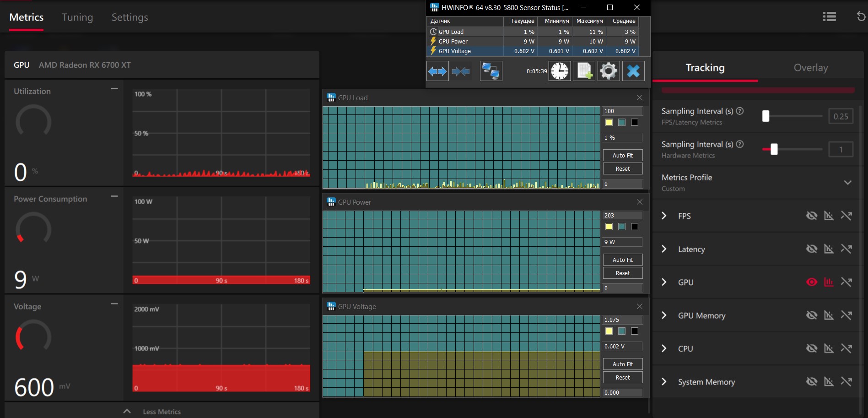Viewport: 868px width, 418px height.
Task: Click the FPS/Latency sampling interval value field 0.25
Action: click(841, 116)
